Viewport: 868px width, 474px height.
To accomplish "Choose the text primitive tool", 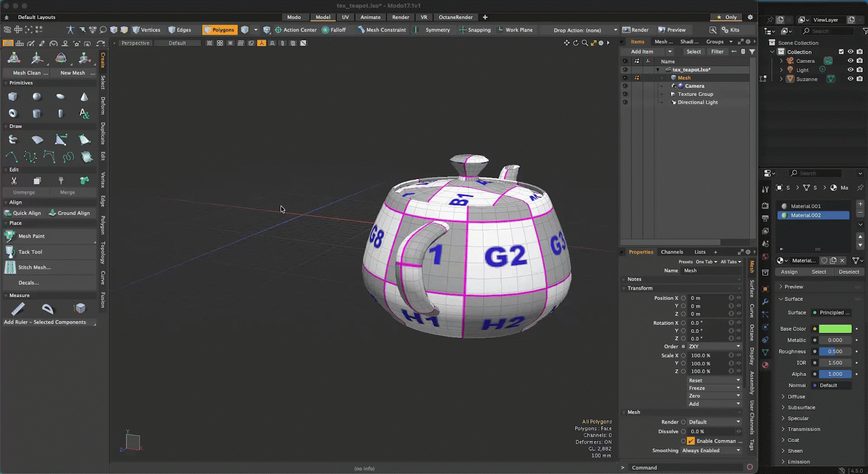I will (x=84, y=113).
